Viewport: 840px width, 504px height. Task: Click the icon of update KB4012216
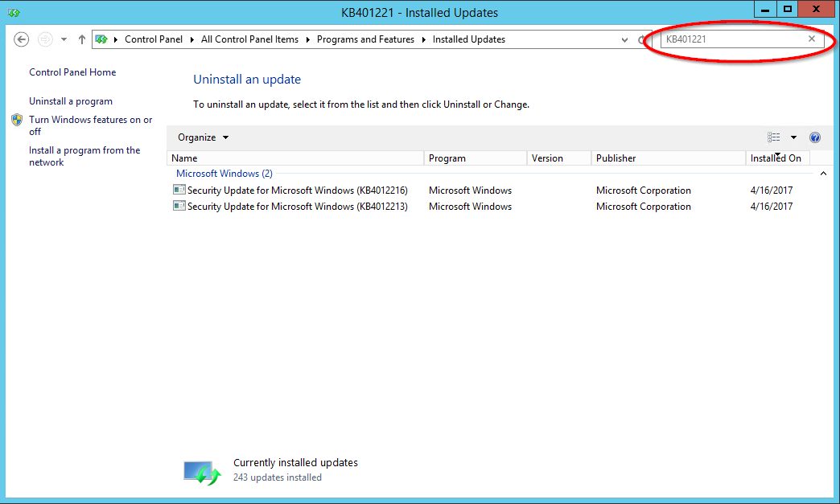pyautogui.click(x=179, y=190)
